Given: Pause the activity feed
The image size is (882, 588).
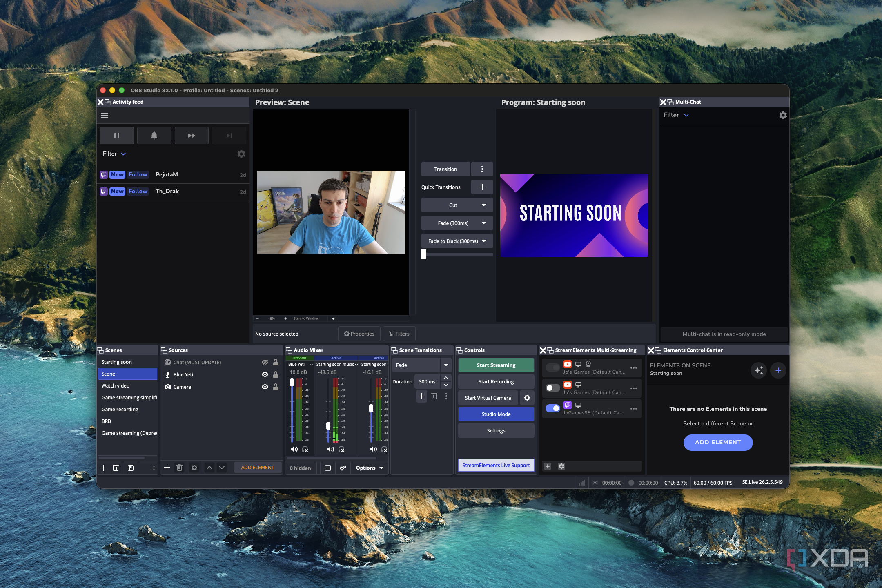Looking at the screenshot, I should coord(117,136).
